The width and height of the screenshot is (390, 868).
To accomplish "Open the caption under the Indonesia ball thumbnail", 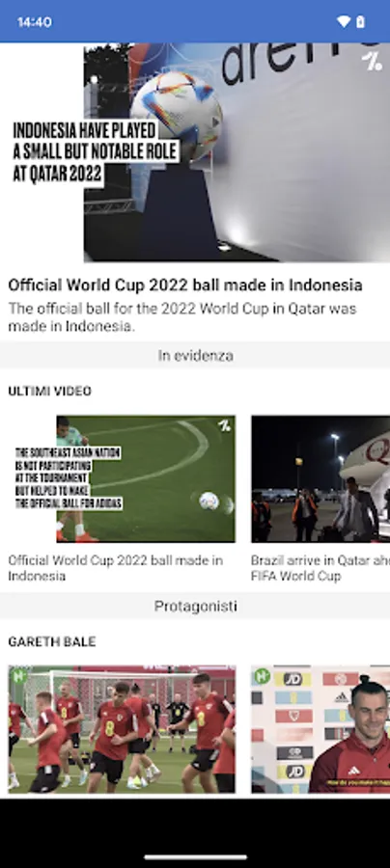I will (x=115, y=568).
